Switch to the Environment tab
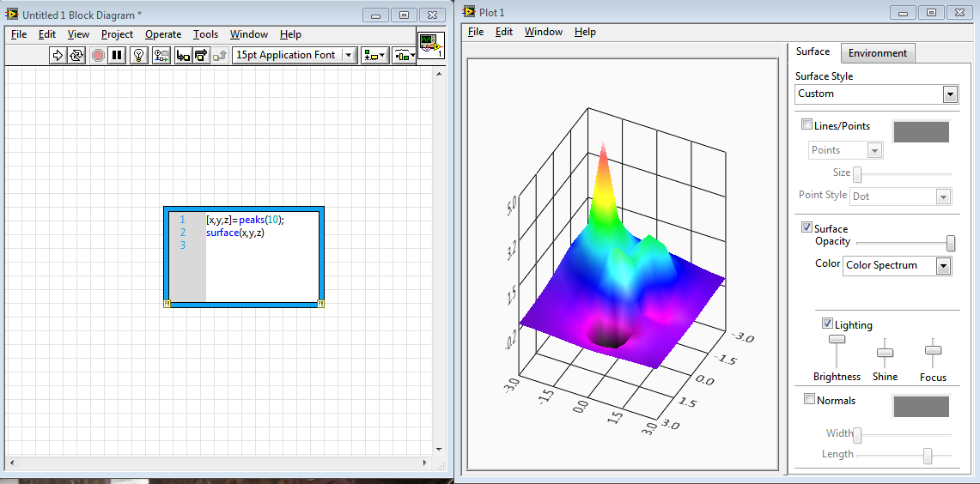This screenshot has width=980, height=484. click(878, 53)
